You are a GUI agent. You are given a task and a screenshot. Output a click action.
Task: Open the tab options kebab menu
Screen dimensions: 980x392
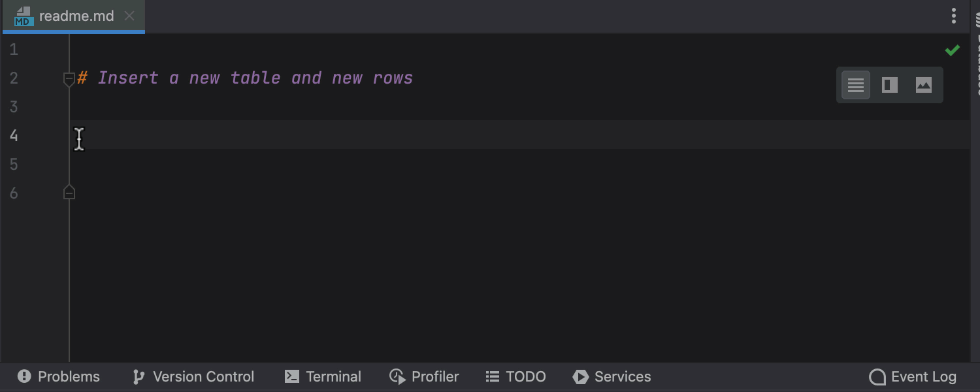pyautogui.click(x=954, y=16)
